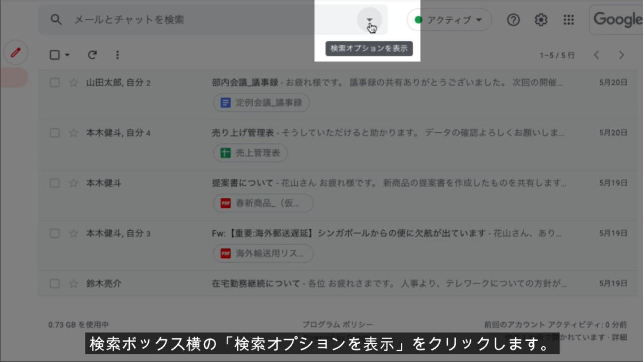Screen dimensions: 644x362
Task: Open the Fw:【重要:海外郵送遅延】 email subject
Action: click(x=349, y=233)
